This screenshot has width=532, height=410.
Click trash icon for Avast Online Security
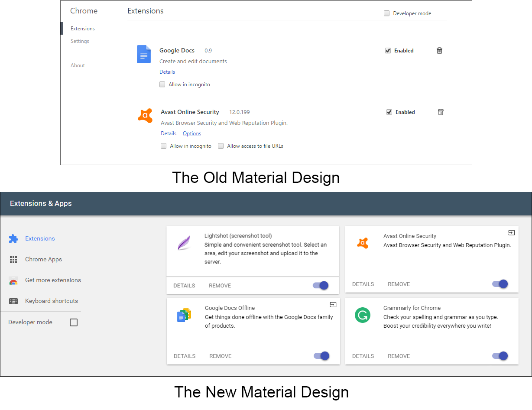[441, 112]
